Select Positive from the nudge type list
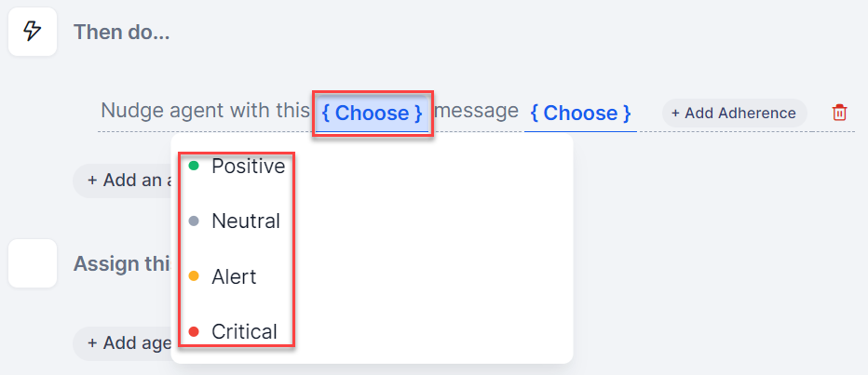This screenshot has width=868, height=375. coord(248,167)
